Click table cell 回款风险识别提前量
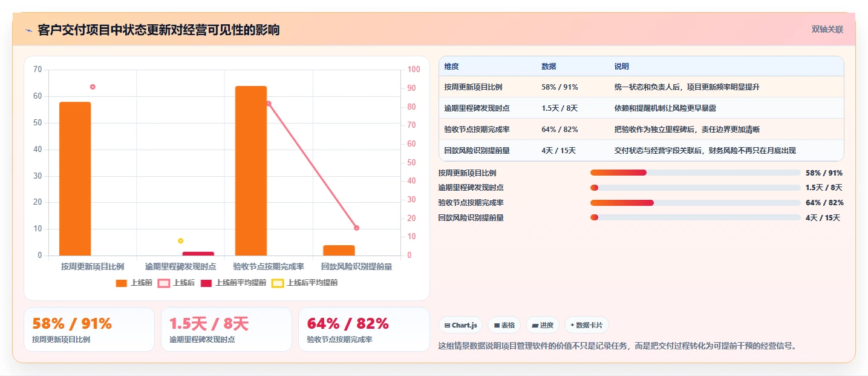Image resolution: width=868 pixels, height=376 pixels. pyautogui.click(x=477, y=151)
